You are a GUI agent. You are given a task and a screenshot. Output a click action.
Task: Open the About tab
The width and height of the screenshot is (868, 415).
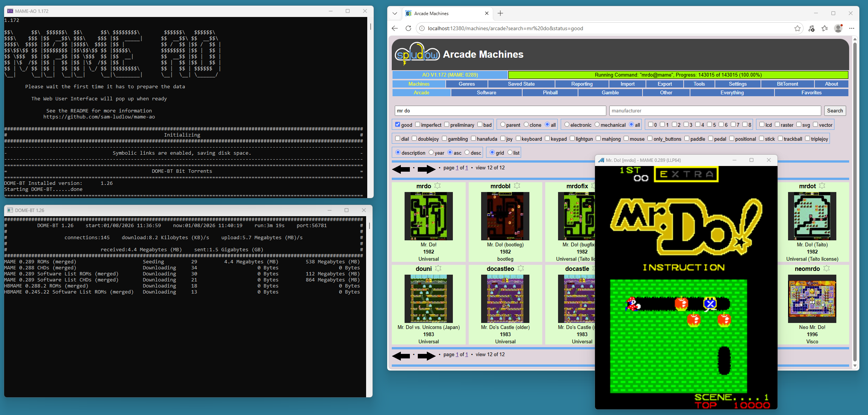[x=831, y=84]
